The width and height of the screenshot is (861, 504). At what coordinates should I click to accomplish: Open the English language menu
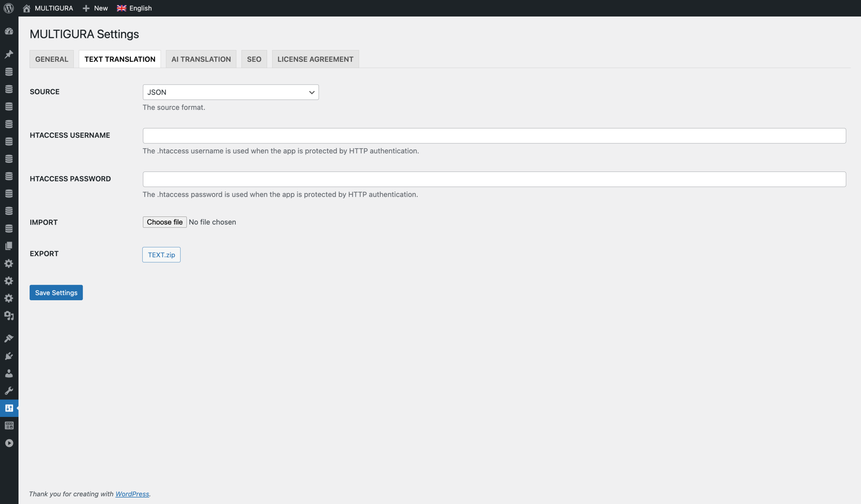point(134,8)
